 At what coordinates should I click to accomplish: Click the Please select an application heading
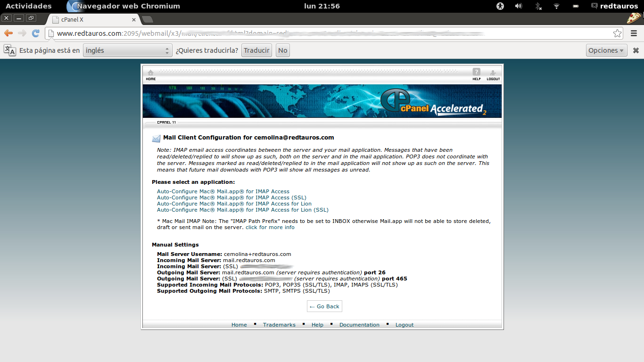(193, 182)
